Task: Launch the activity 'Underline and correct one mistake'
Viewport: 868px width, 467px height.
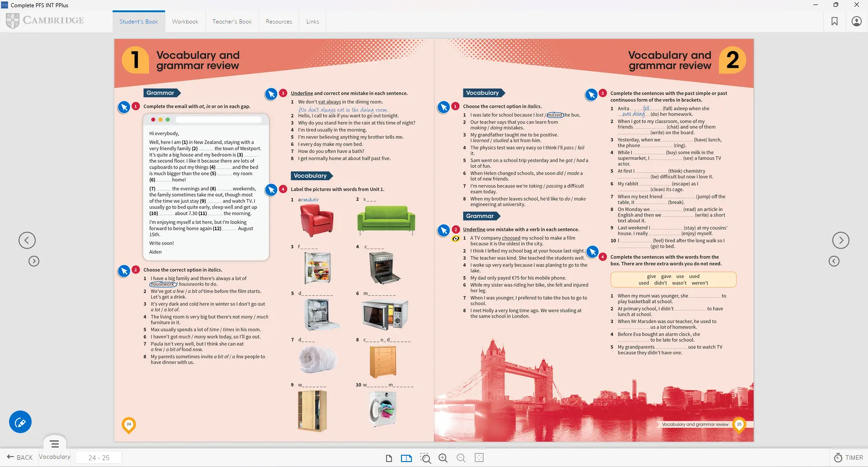Action: click(x=271, y=94)
